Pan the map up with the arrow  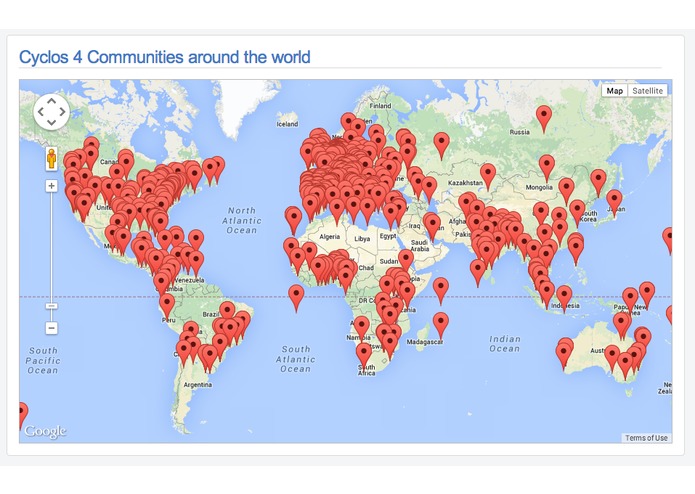(51, 102)
